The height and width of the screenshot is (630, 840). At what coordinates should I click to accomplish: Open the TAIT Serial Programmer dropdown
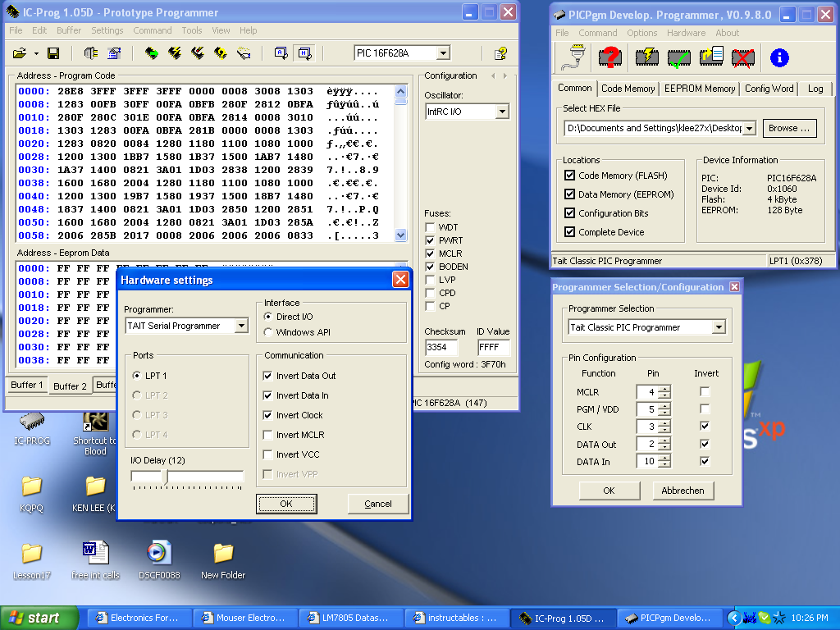coord(242,326)
